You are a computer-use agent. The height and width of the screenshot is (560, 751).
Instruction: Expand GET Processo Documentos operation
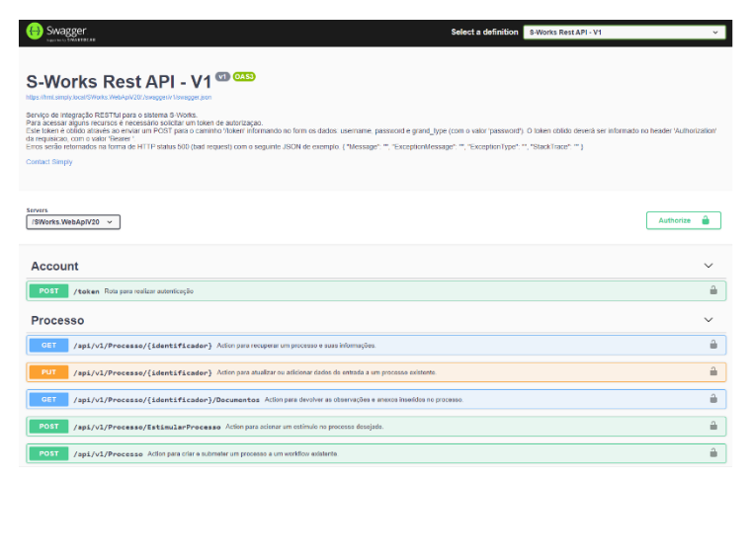tap(375, 399)
